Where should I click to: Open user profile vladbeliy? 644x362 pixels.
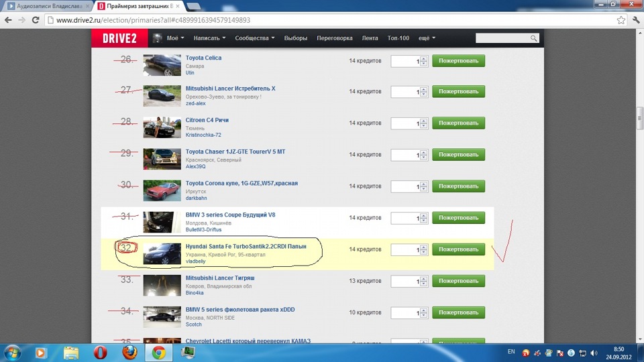pos(195,261)
